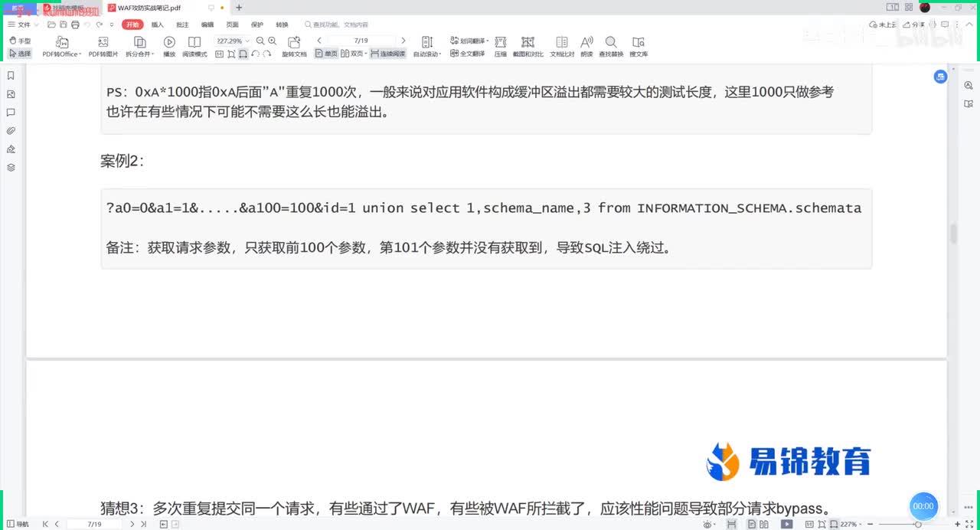Click the open file folder icon
The width and height of the screenshot is (980, 530).
[x=51, y=25]
